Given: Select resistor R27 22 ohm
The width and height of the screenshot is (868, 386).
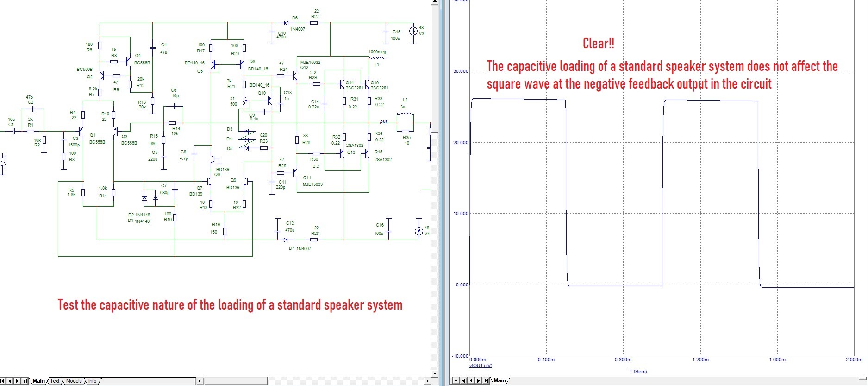Looking at the screenshot, I should point(314,23).
